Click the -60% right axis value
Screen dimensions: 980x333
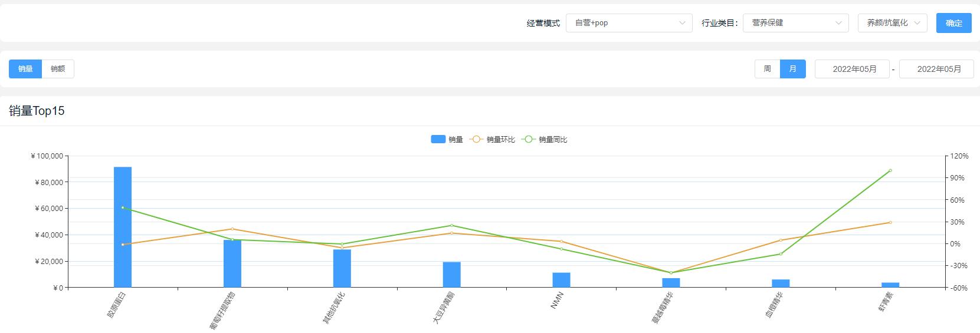pos(959,288)
